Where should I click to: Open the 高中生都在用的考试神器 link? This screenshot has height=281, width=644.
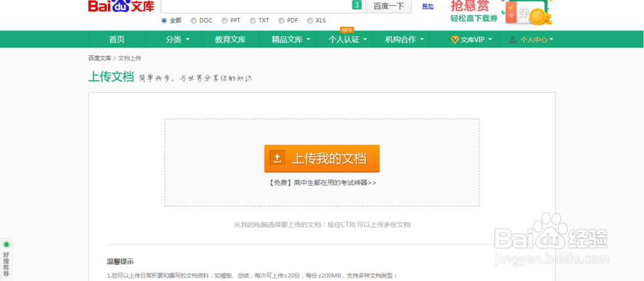[321, 183]
